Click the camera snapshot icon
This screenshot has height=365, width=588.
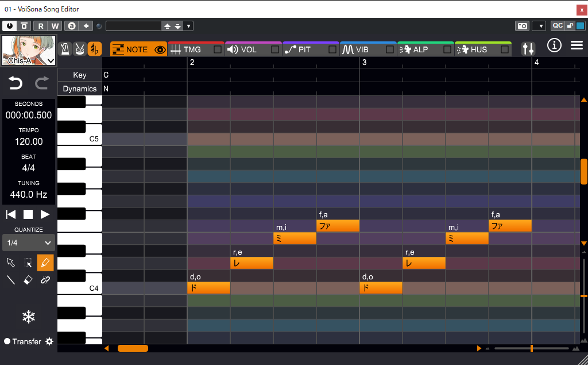(x=523, y=26)
